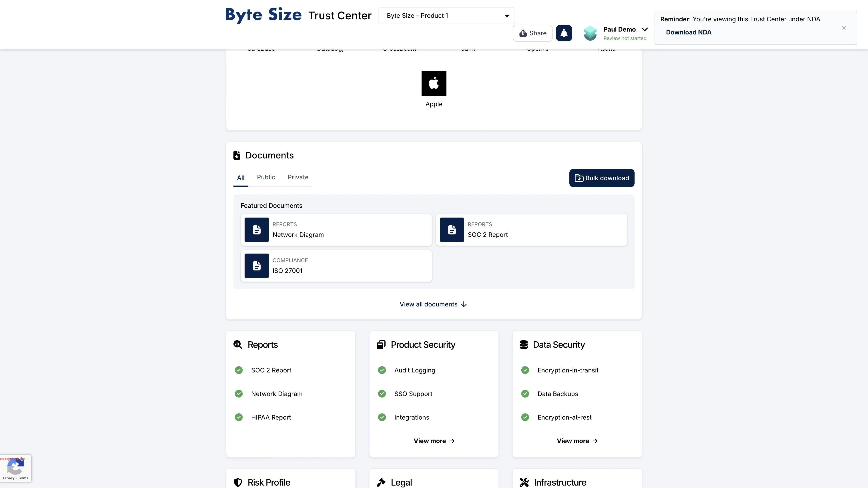Click the Network Diagram document icon

click(x=256, y=230)
